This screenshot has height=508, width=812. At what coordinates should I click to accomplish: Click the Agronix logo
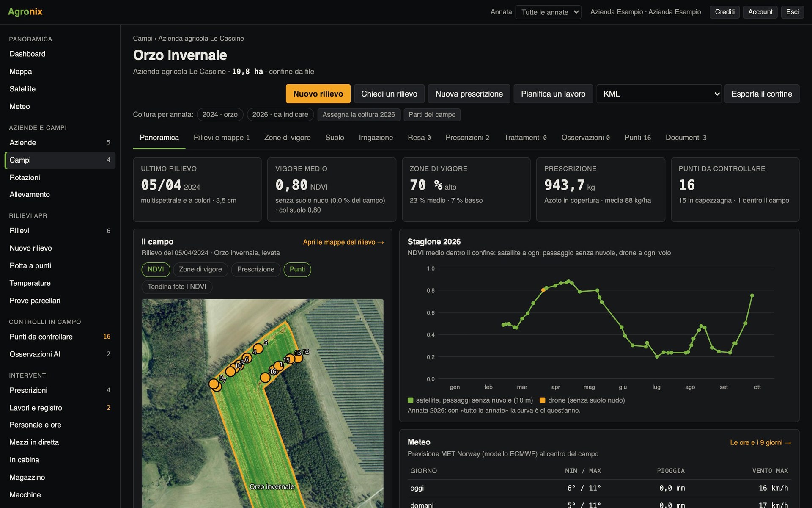click(25, 11)
